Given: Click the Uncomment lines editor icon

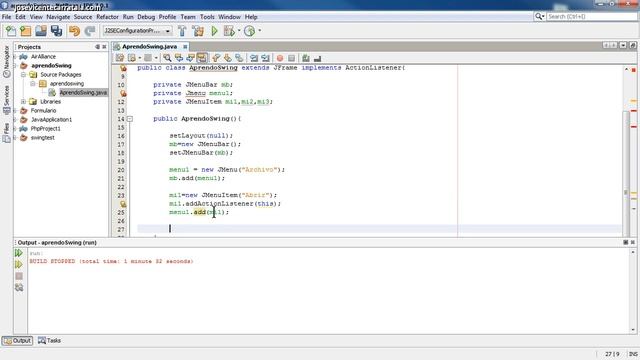Looking at the screenshot, I should tap(317, 58).
